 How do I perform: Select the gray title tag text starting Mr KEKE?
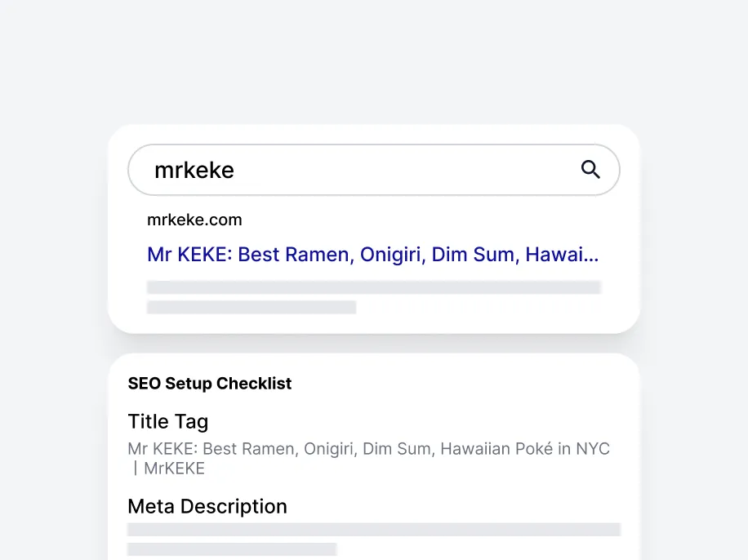click(x=368, y=449)
